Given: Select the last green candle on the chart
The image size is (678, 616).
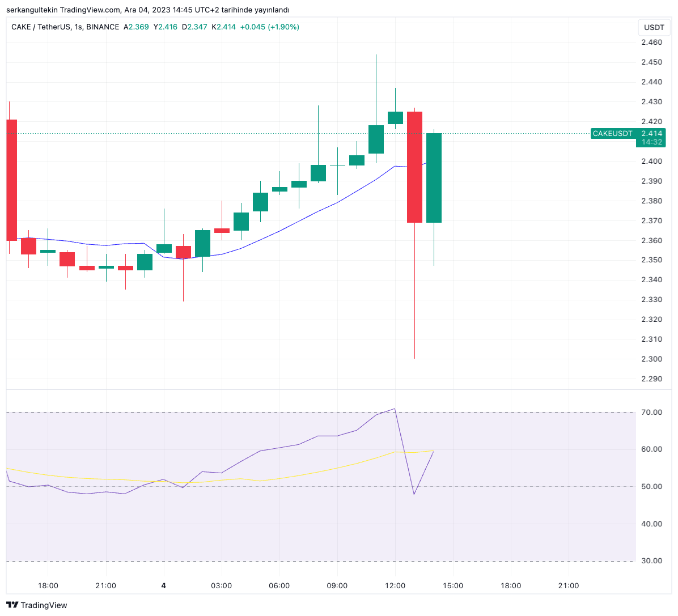Looking at the screenshot, I should 434,178.
